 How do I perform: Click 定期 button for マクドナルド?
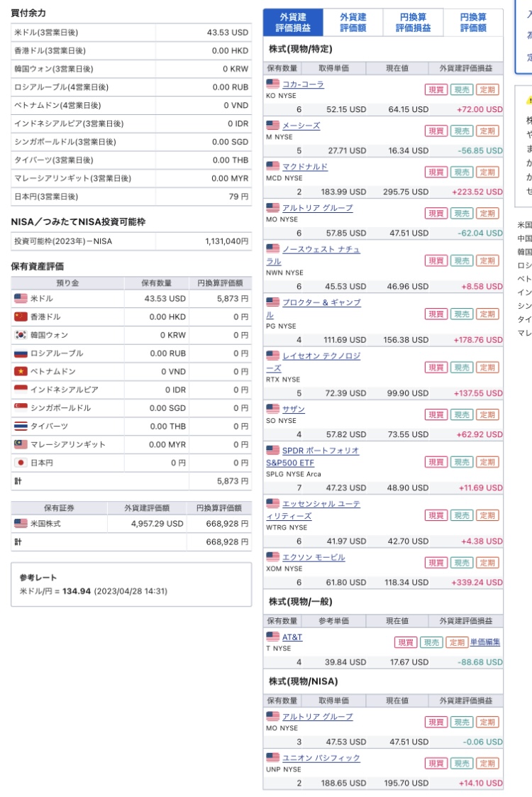point(487,172)
